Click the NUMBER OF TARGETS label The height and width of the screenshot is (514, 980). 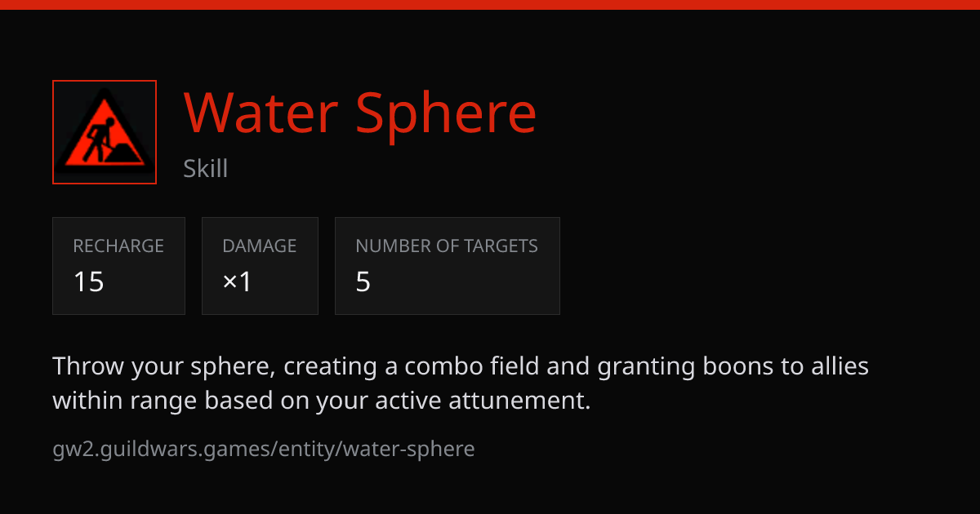point(447,246)
